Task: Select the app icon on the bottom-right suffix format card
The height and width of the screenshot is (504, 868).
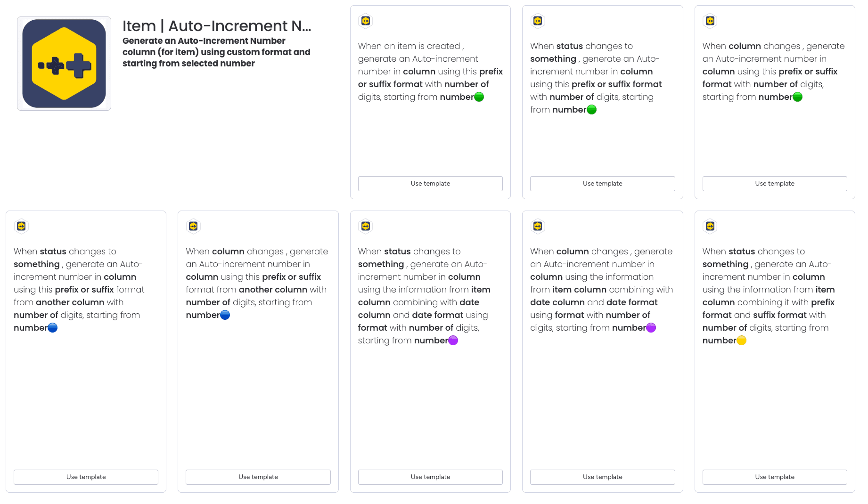Action: click(710, 226)
